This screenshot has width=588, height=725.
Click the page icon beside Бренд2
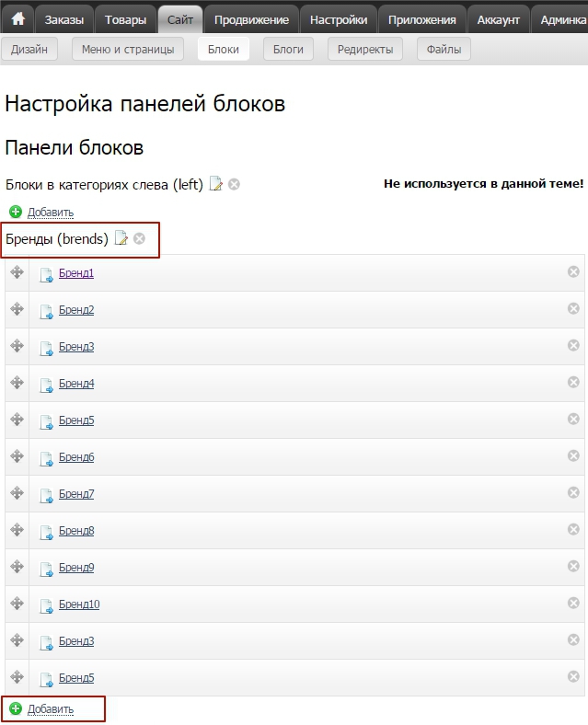[x=47, y=312]
